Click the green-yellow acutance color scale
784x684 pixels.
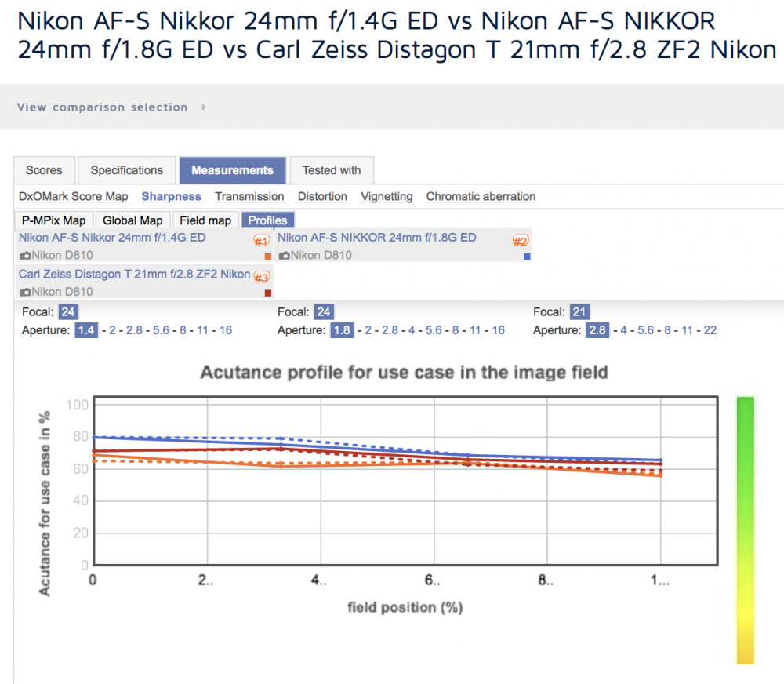point(745,530)
